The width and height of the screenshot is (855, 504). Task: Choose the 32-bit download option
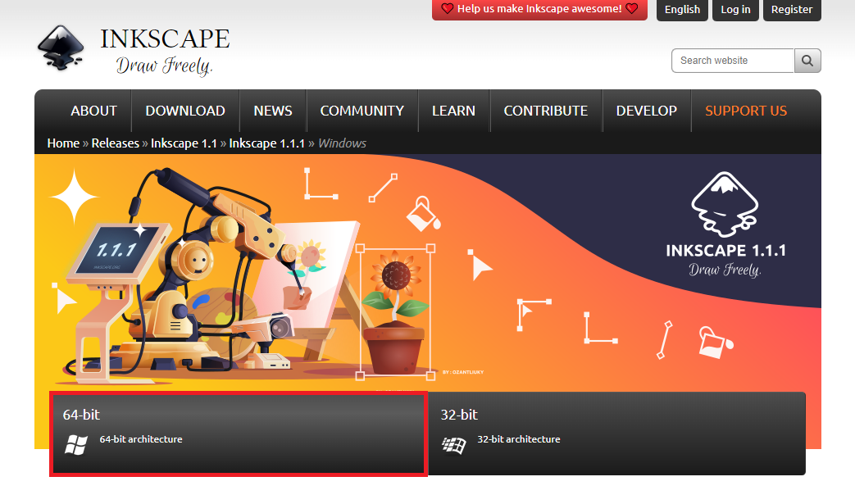pos(616,434)
